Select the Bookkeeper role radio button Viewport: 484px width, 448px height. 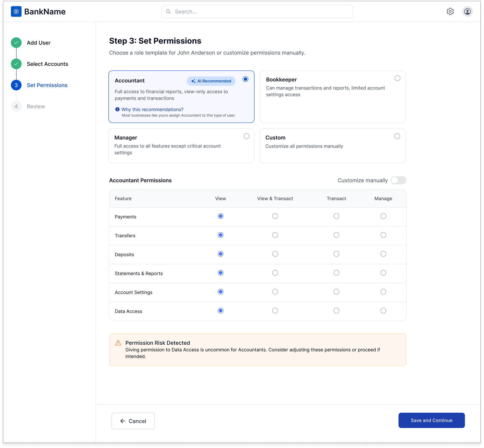[397, 78]
